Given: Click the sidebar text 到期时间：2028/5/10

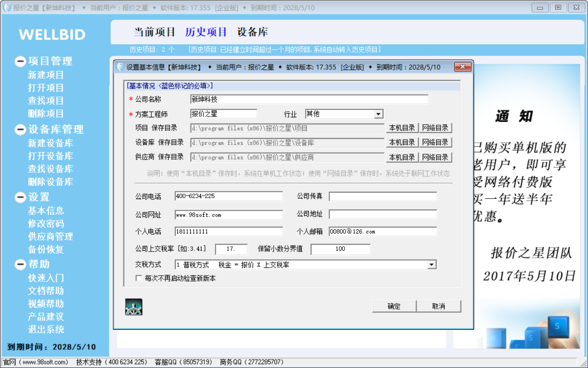Looking at the screenshot, I should pos(52,347).
